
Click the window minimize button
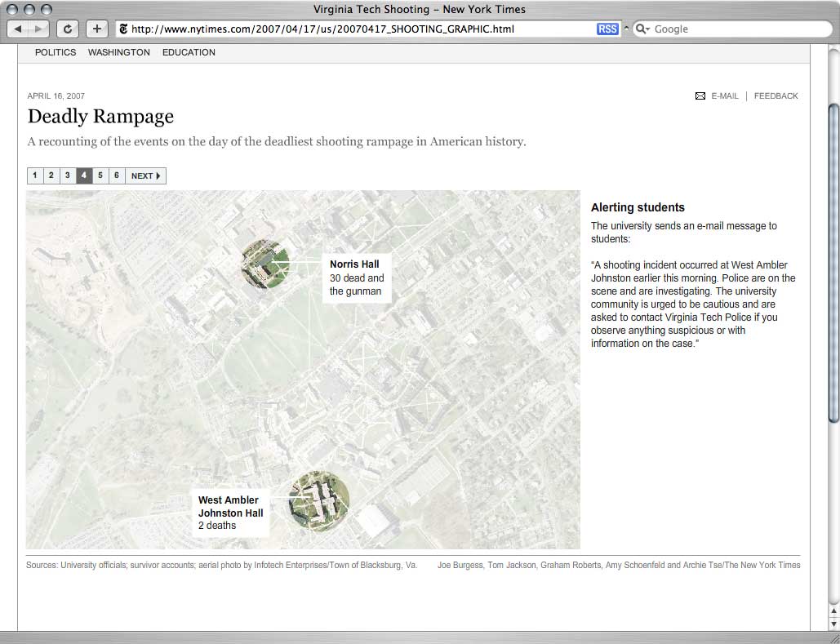coord(29,10)
